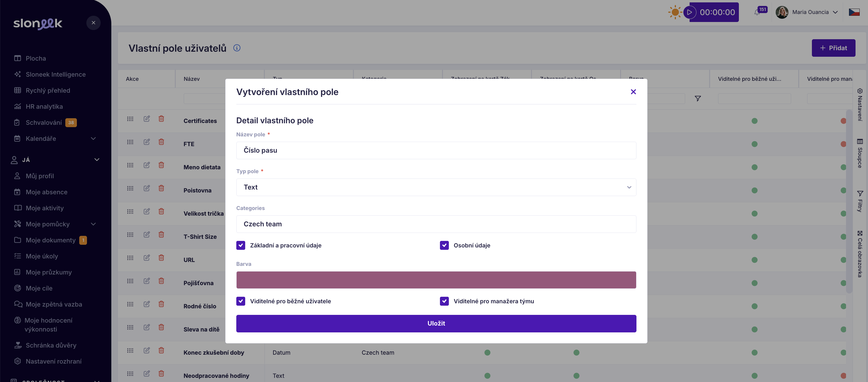The width and height of the screenshot is (868, 382).
Task: Open the notifications bell
Action: pos(757,12)
